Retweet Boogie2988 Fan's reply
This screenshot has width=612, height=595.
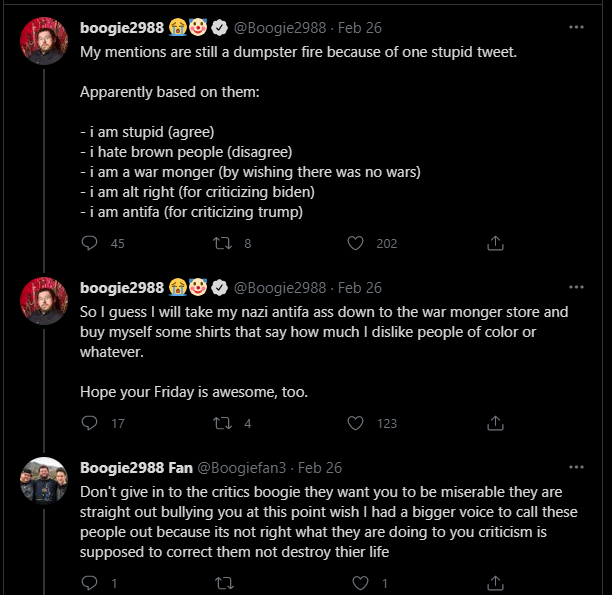[224, 583]
